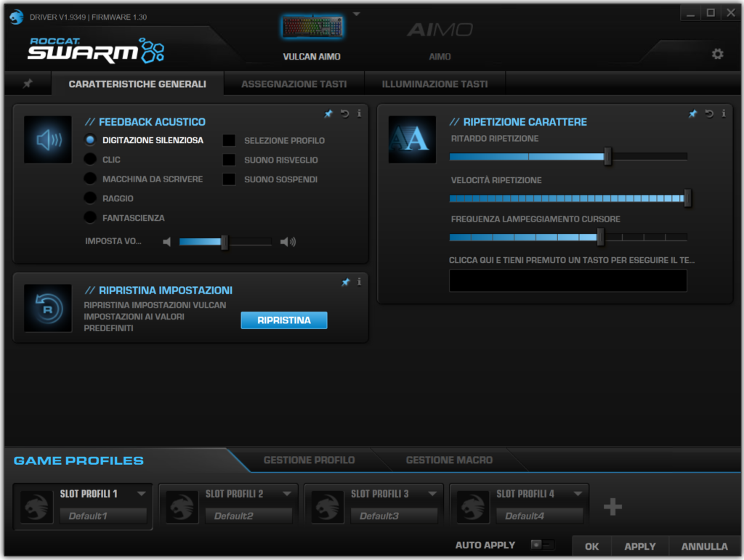Expand the Slot Profili 2 dropdown

tap(287, 494)
